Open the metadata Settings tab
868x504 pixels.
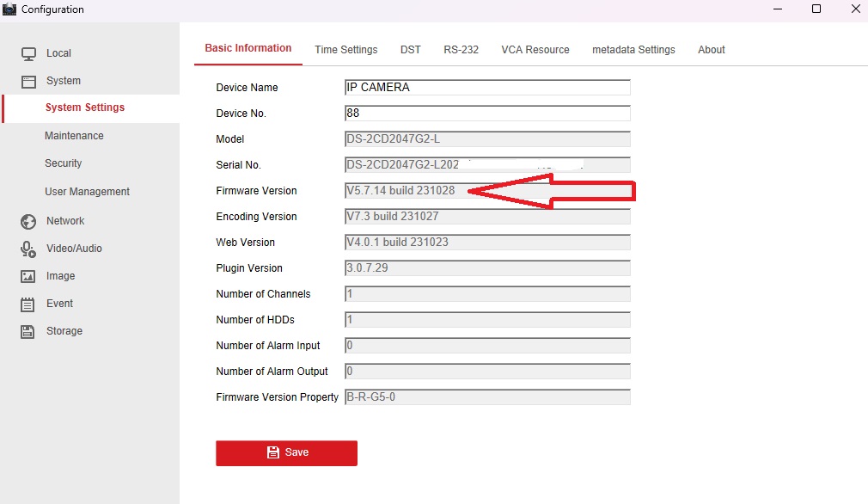click(633, 50)
